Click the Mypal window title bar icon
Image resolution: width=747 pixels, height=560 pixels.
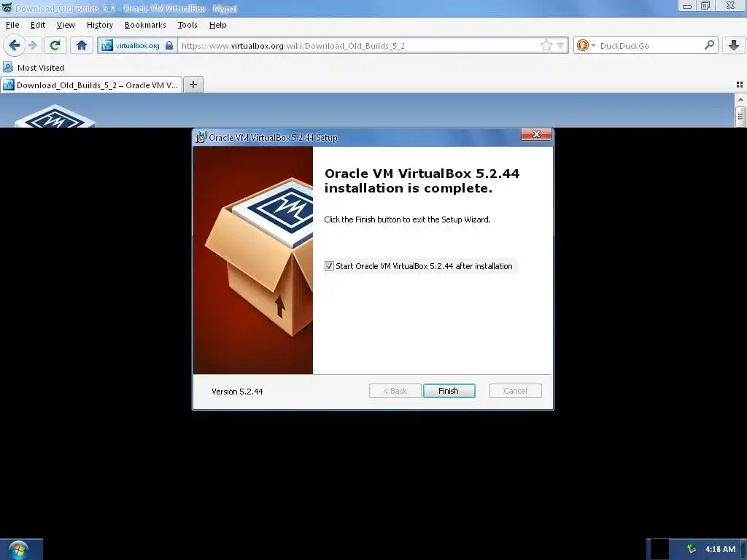[7, 7]
